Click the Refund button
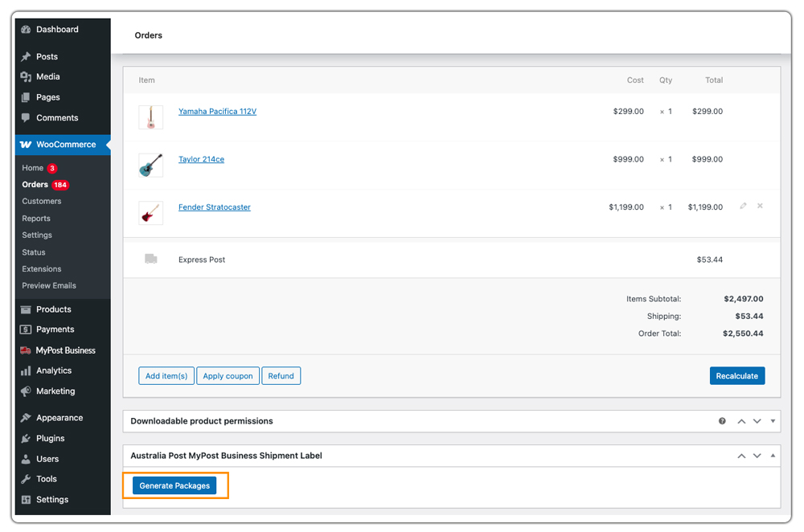Viewport: 804px width, 532px height. (281, 375)
